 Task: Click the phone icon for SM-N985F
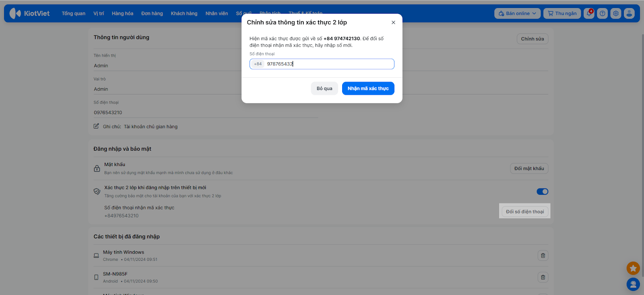(x=96, y=277)
